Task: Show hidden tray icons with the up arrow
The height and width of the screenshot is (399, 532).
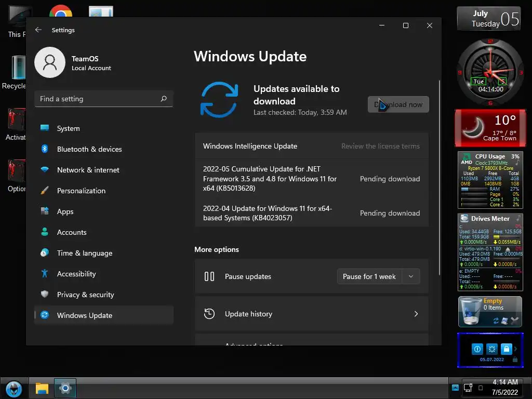Action: pos(455,388)
